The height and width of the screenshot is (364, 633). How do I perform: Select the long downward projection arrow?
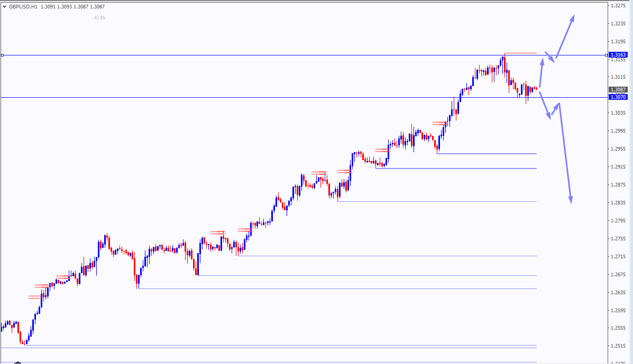(x=565, y=153)
